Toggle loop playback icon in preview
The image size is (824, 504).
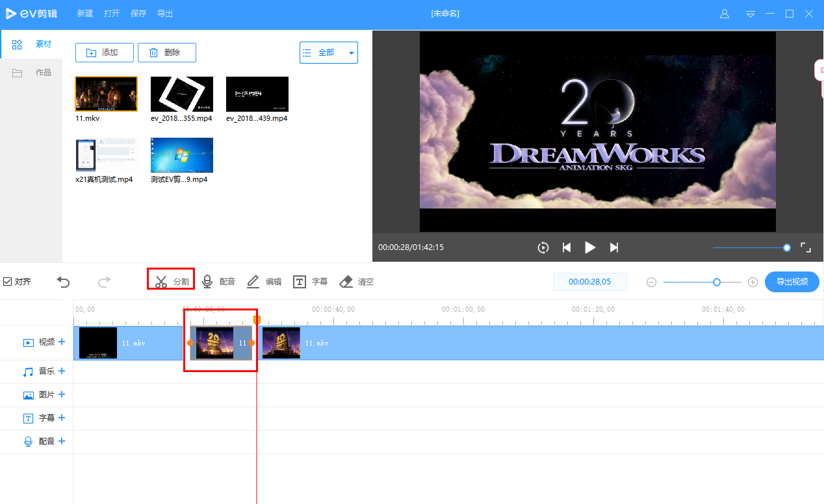click(543, 247)
